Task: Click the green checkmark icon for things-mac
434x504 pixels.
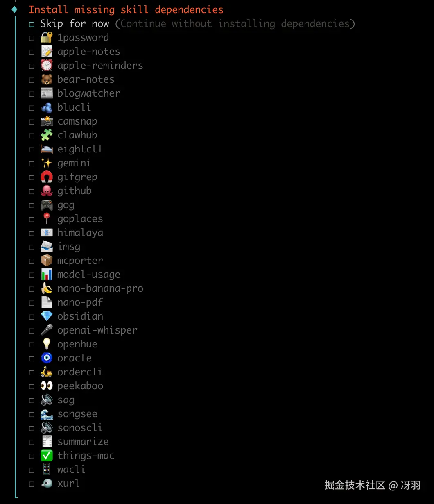Action: 47,456
